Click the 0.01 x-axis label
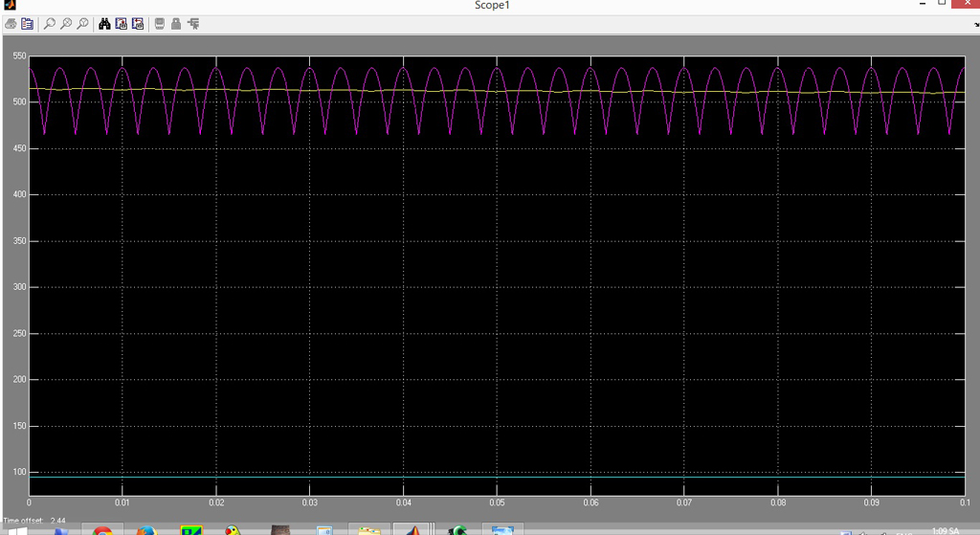The width and height of the screenshot is (980, 535). tap(122, 502)
